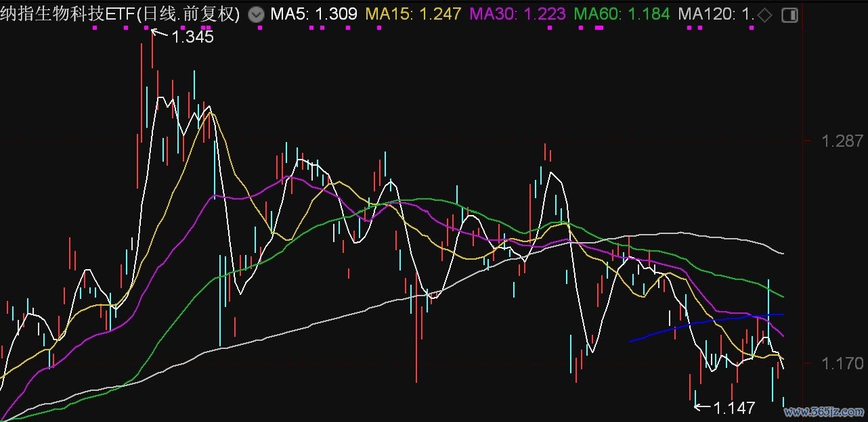
Task: Click the diamond indicator icon
Action: point(764,15)
